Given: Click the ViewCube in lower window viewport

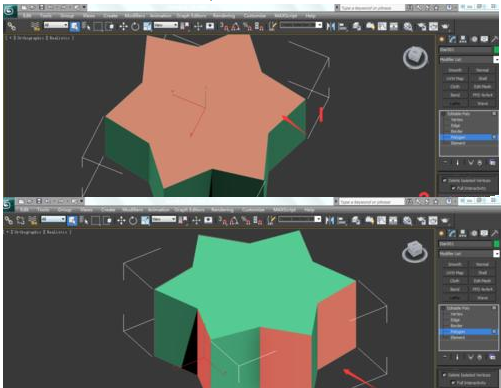Looking at the screenshot, I should click(x=414, y=252).
